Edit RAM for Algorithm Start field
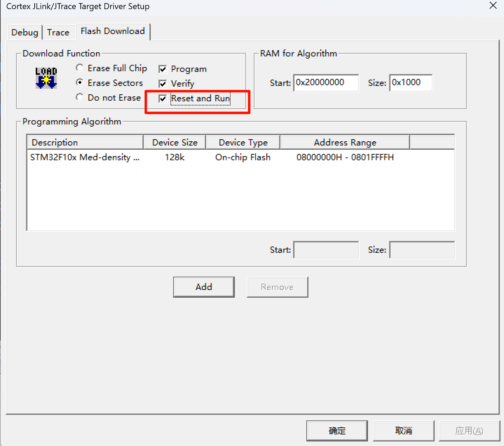The width and height of the screenshot is (504, 446). click(326, 83)
